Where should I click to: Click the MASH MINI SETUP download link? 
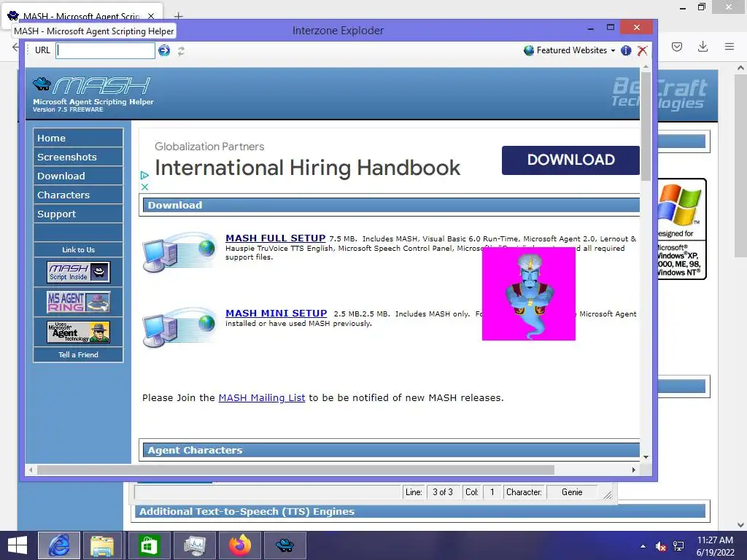[x=276, y=314]
